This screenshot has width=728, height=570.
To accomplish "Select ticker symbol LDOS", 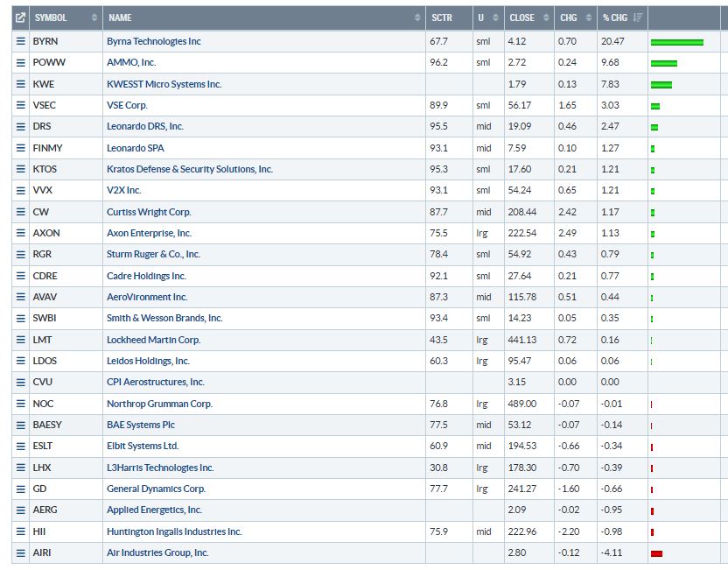I will (x=45, y=361).
